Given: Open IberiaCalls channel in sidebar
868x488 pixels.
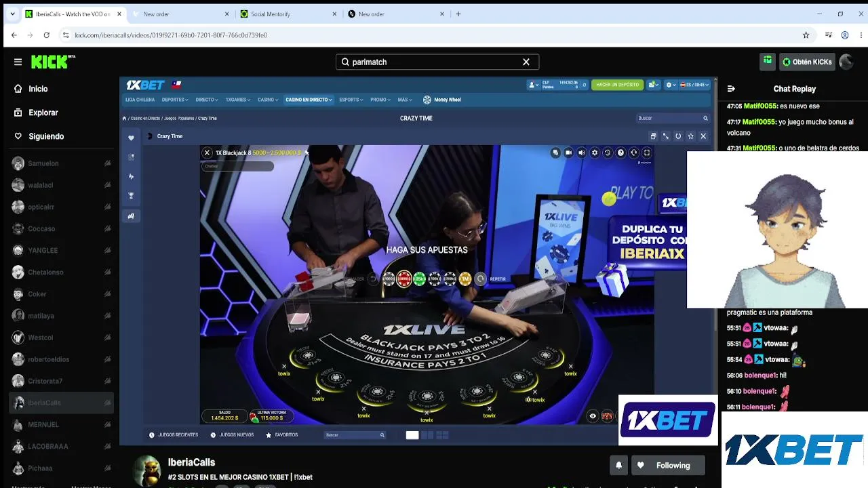Looking at the screenshot, I should click(x=61, y=403).
